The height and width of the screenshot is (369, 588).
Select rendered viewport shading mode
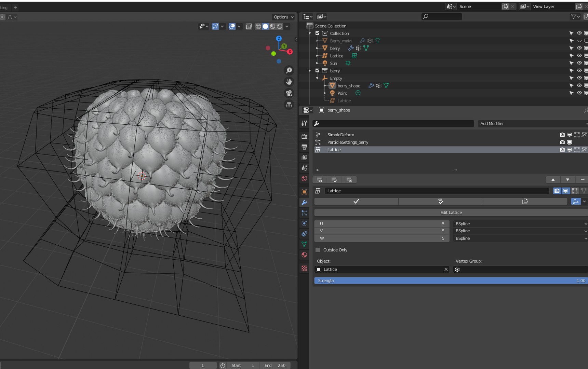tap(280, 26)
